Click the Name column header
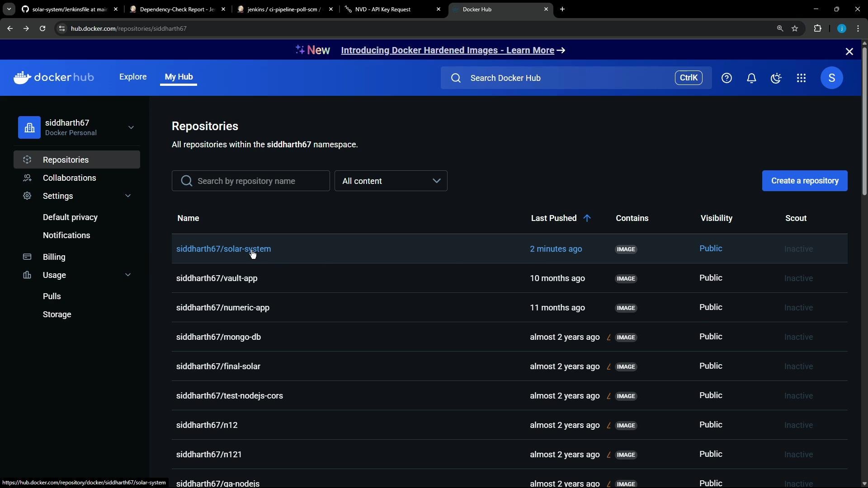 point(188,218)
